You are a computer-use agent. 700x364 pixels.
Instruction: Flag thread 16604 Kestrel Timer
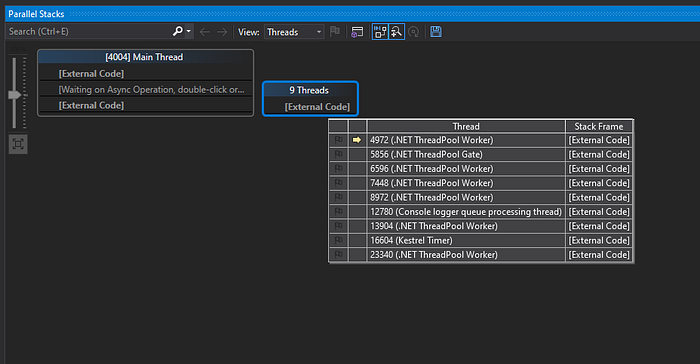click(338, 240)
